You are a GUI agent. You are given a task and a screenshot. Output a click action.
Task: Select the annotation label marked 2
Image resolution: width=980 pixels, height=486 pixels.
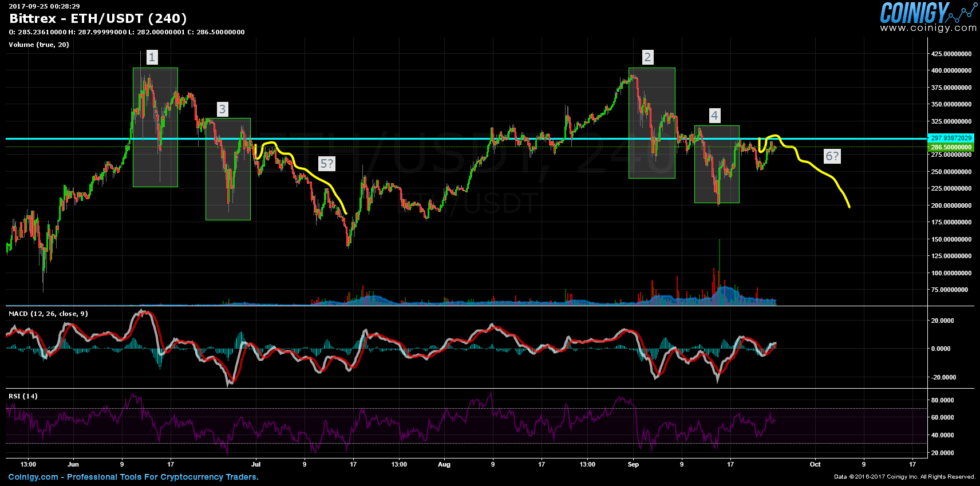point(647,57)
